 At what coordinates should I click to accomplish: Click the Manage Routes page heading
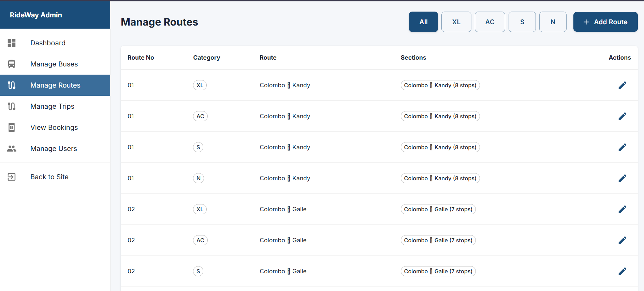point(159,22)
